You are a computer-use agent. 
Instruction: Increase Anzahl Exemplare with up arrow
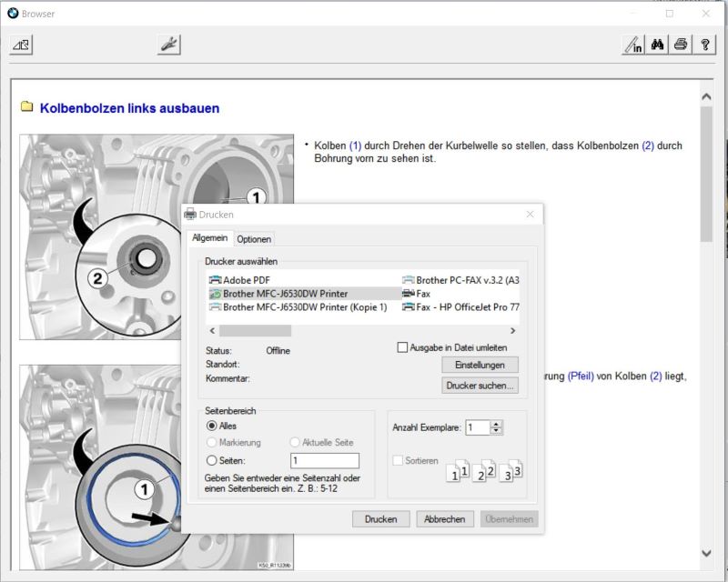pos(496,424)
